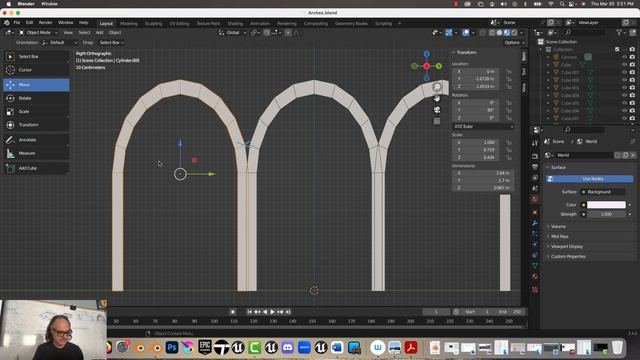Open the Render properties tab icon
Image resolution: width=640 pixels, height=360 pixels.
coord(535,156)
